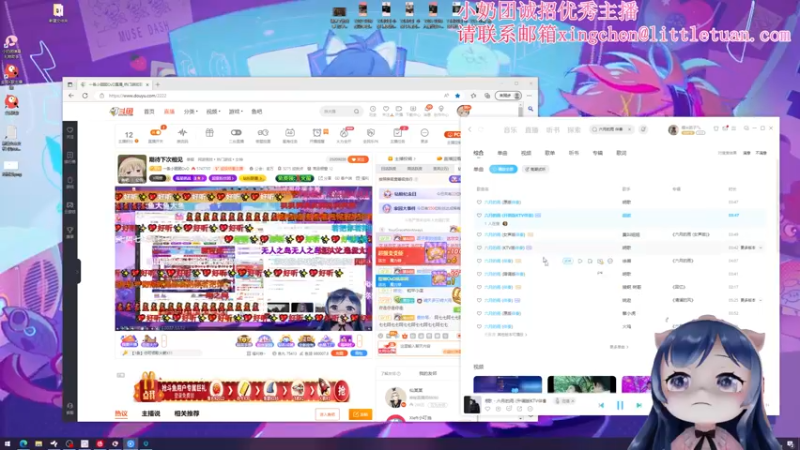Switch to the 歌单 results tab

549,153
